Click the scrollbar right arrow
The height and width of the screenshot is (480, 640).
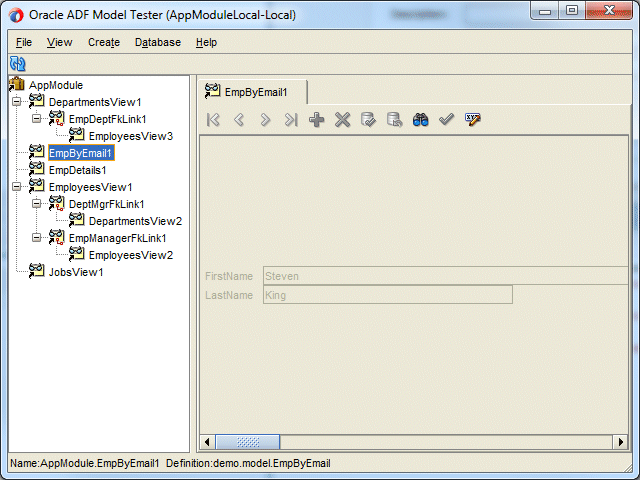click(620, 442)
